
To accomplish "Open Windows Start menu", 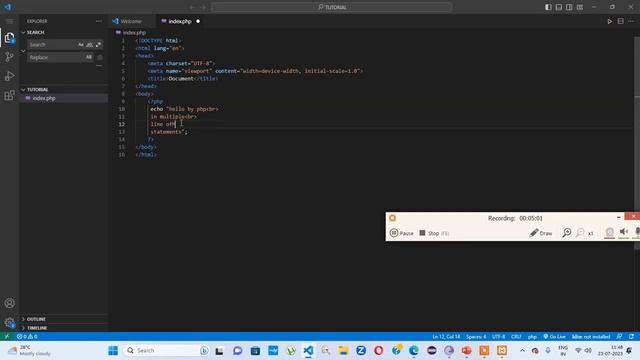I will coord(113,350).
